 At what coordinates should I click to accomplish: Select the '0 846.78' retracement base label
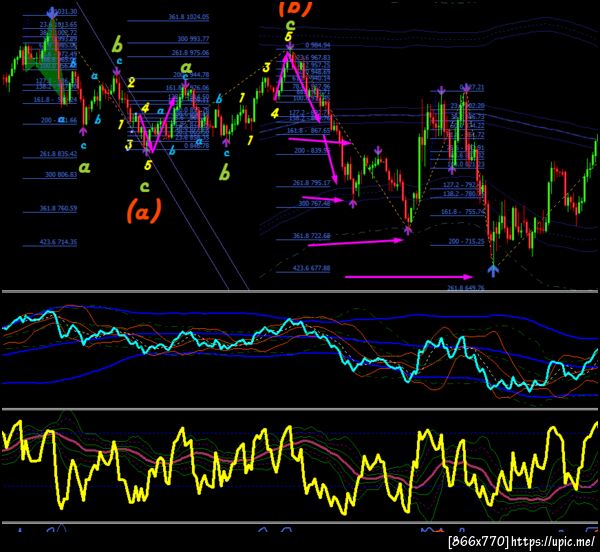point(197,146)
